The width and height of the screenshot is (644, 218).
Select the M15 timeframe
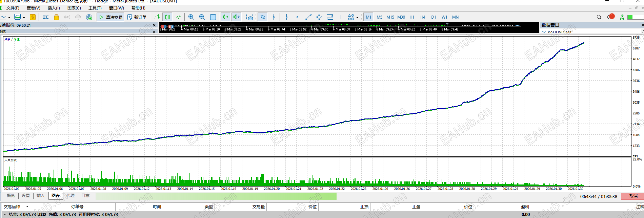(390, 17)
